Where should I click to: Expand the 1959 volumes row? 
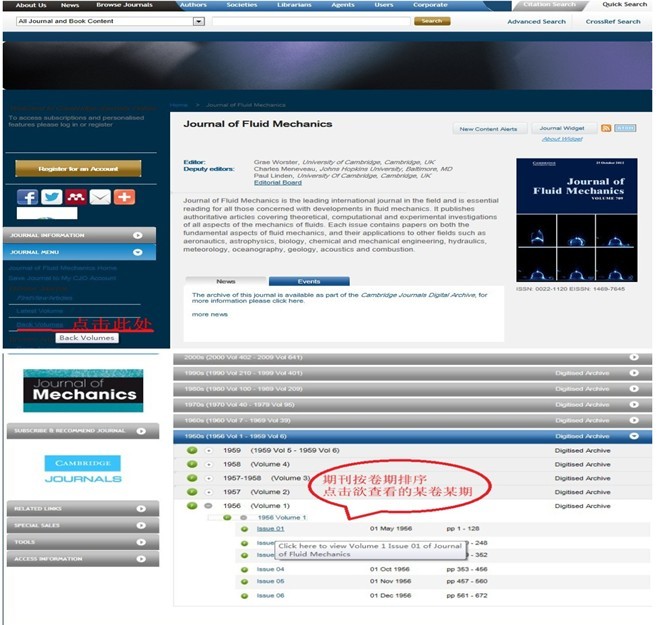tap(209, 451)
